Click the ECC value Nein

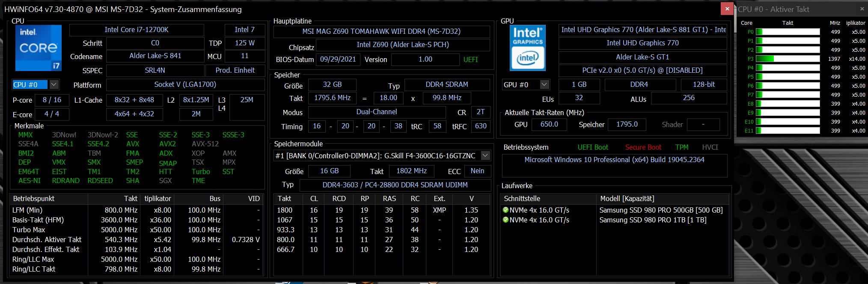(478, 171)
